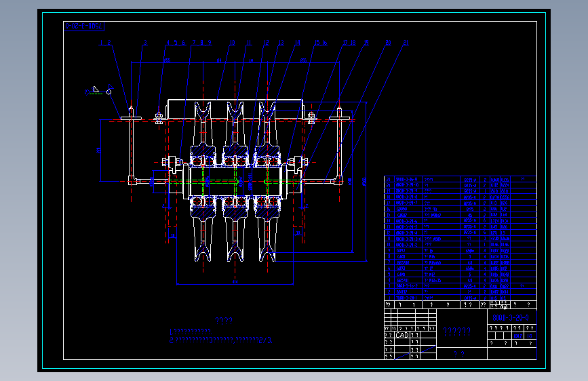
Task: Select balloon number 13 callout
Action: pyautogui.click(x=281, y=43)
